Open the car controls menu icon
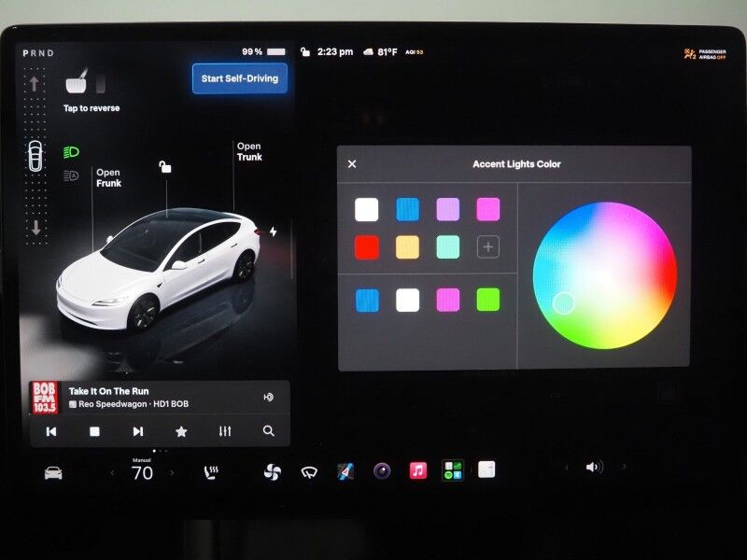Image resolution: width=747 pixels, height=560 pixels. [53, 473]
